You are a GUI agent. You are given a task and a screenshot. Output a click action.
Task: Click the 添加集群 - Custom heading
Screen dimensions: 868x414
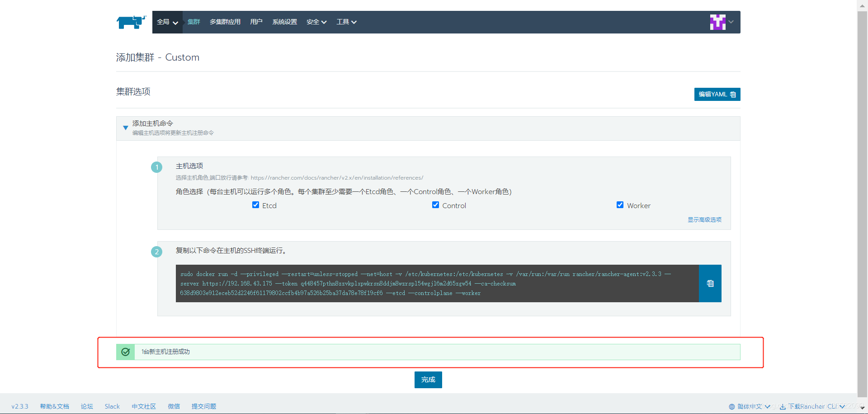158,57
